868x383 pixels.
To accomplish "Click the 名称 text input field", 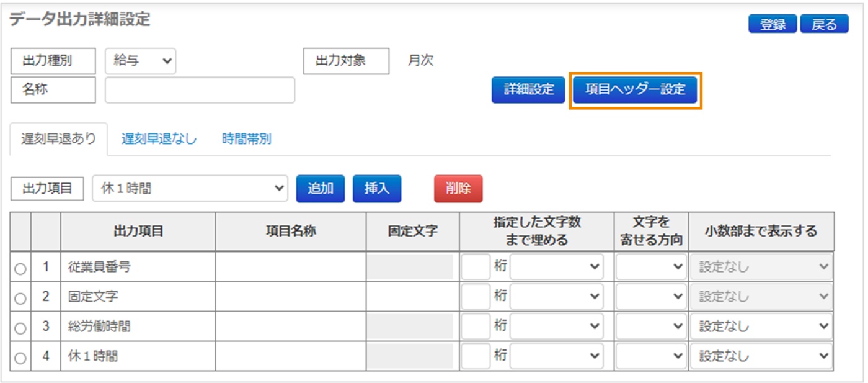I will [200, 90].
